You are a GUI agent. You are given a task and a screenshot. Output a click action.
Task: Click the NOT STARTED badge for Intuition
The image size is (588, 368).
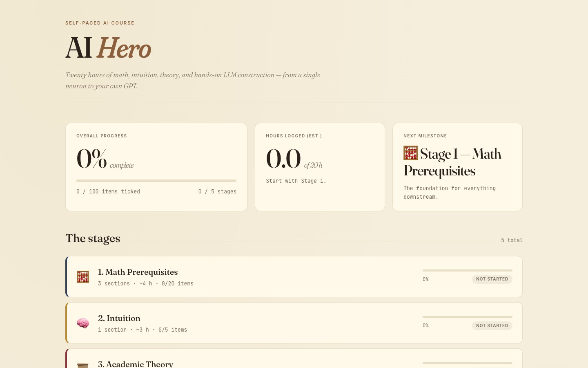coord(492,326)
